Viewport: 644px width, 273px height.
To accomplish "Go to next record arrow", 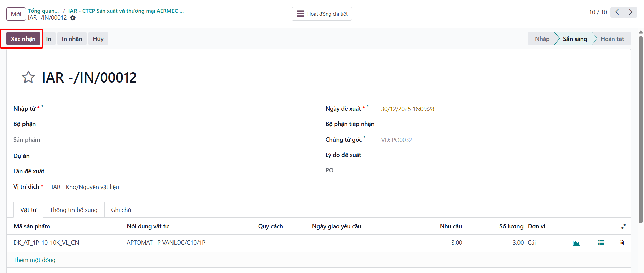I will [x=631, y=12].
